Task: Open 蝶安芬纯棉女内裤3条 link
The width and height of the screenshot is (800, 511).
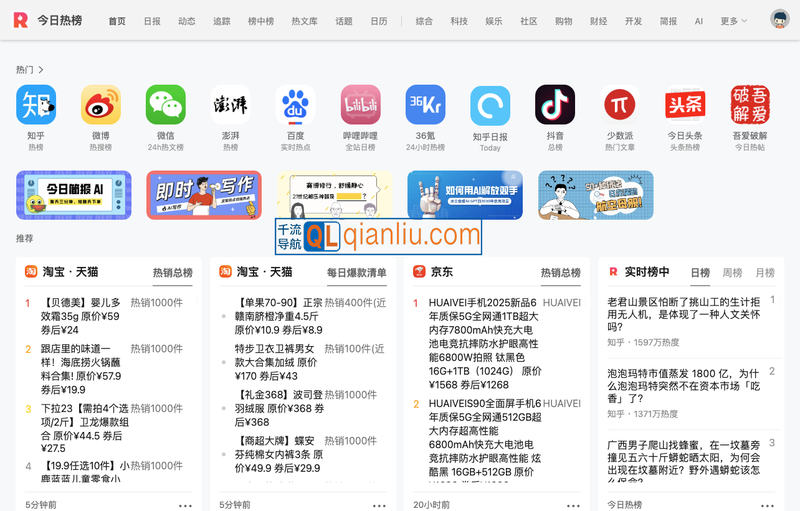Action: tap(279, 454)
